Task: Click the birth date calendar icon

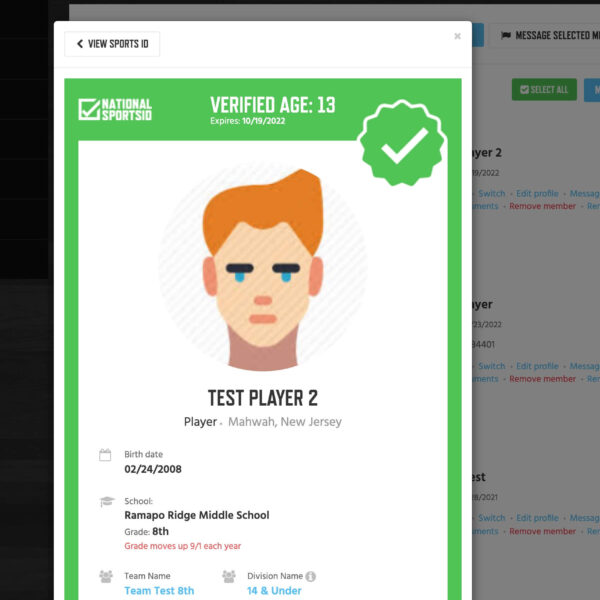Action: tap(105, 455)
